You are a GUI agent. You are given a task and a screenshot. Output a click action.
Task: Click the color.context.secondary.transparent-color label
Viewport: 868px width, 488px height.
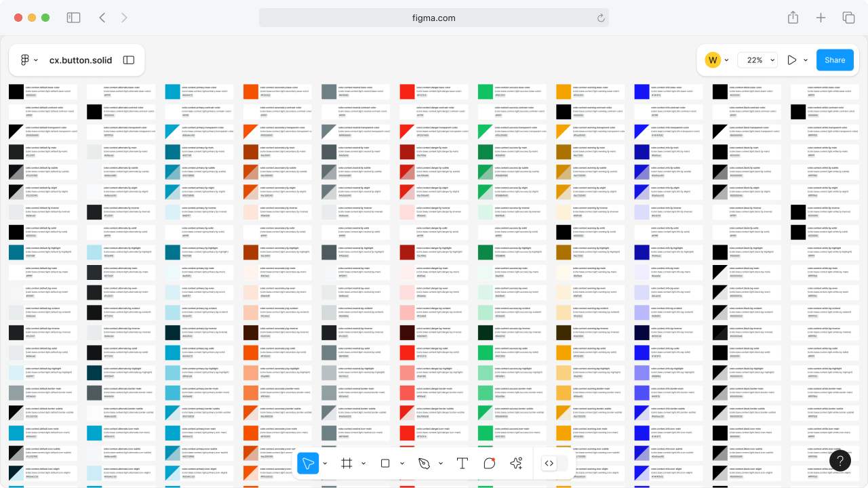(281, 127)
